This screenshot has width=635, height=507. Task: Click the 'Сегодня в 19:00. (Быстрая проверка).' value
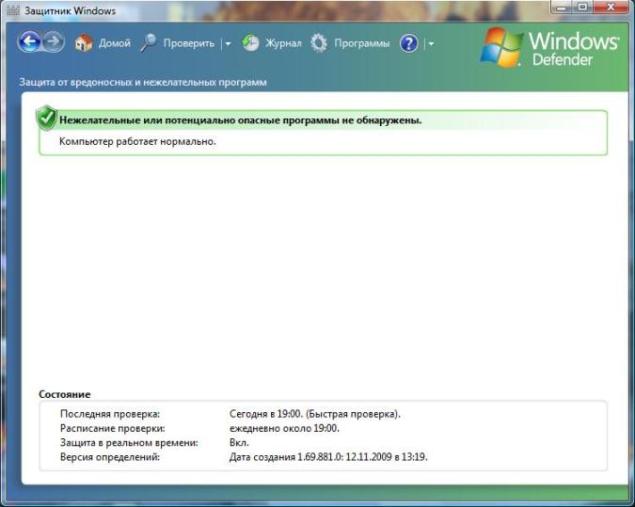click(315, 414)
